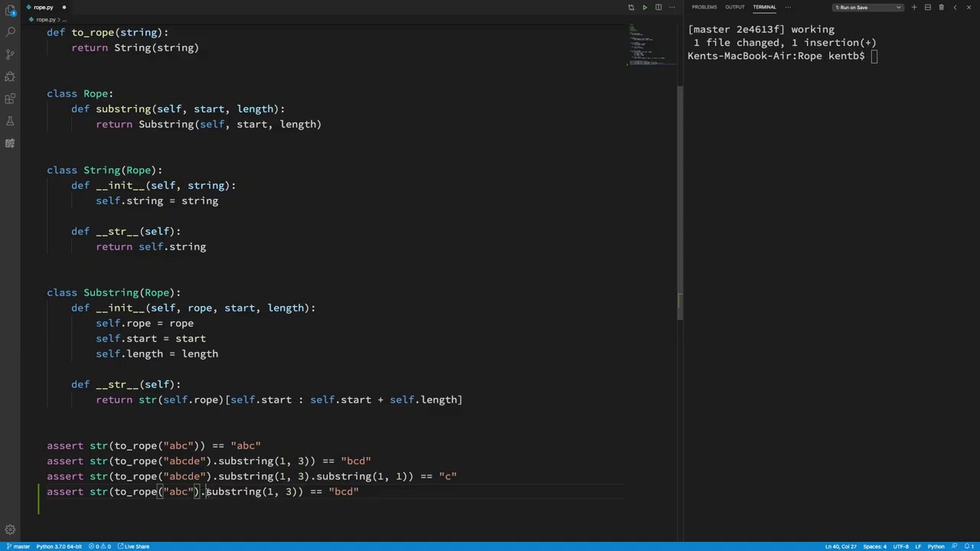Open errors and warnings count in status bar
This screenshot has height=551, width=980.
[x=100, y=546]
